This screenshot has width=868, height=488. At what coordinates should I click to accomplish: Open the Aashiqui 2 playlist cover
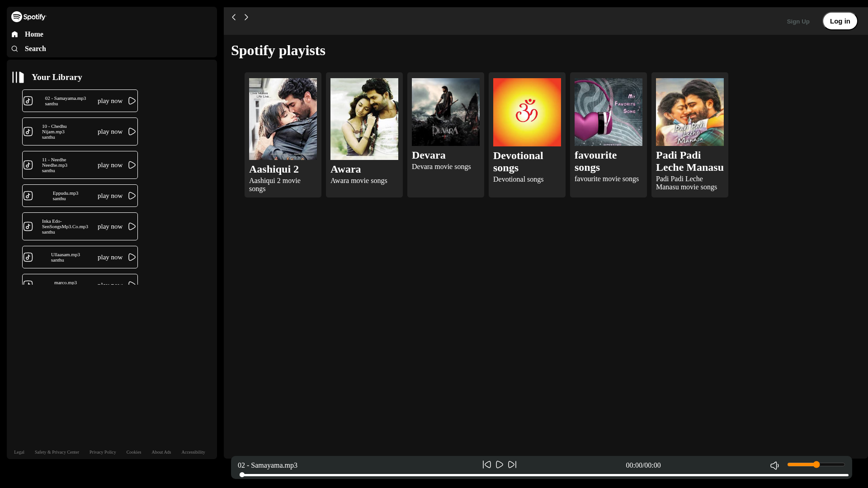tap(283, 119)
